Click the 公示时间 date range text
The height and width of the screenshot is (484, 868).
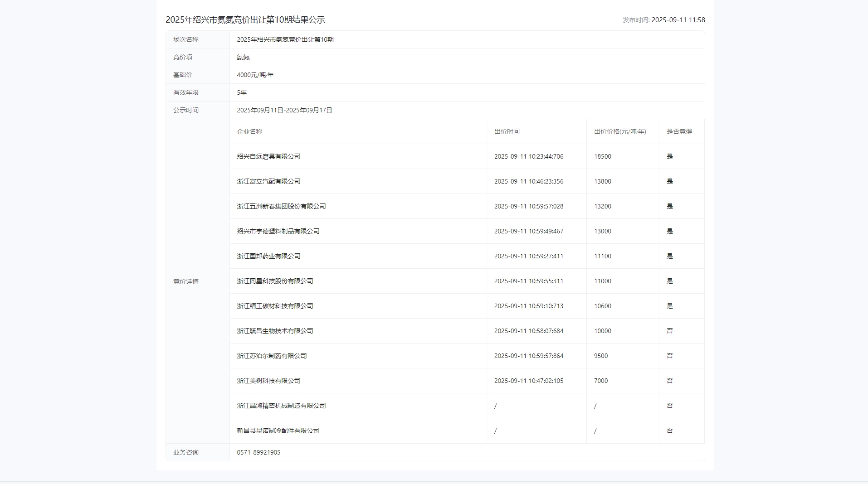284,110
